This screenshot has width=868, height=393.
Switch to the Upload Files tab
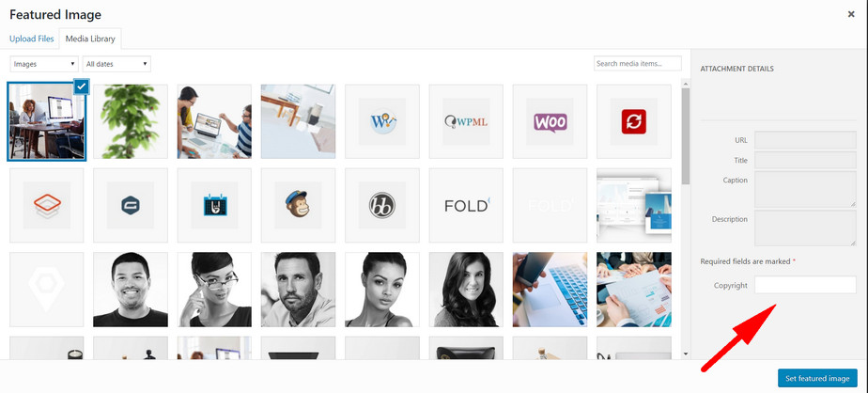click(x=32, y=39)
